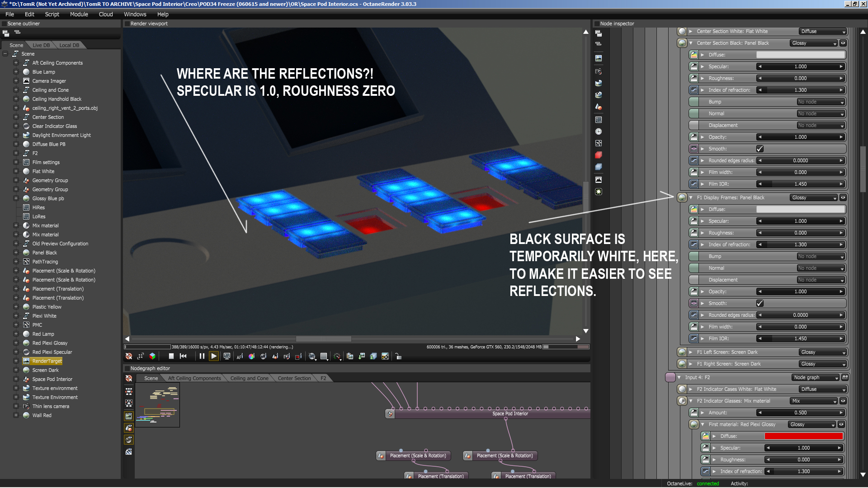This screenshot has height=488, width=868.
Task: Click the restart render button
Action: (183, 357)
